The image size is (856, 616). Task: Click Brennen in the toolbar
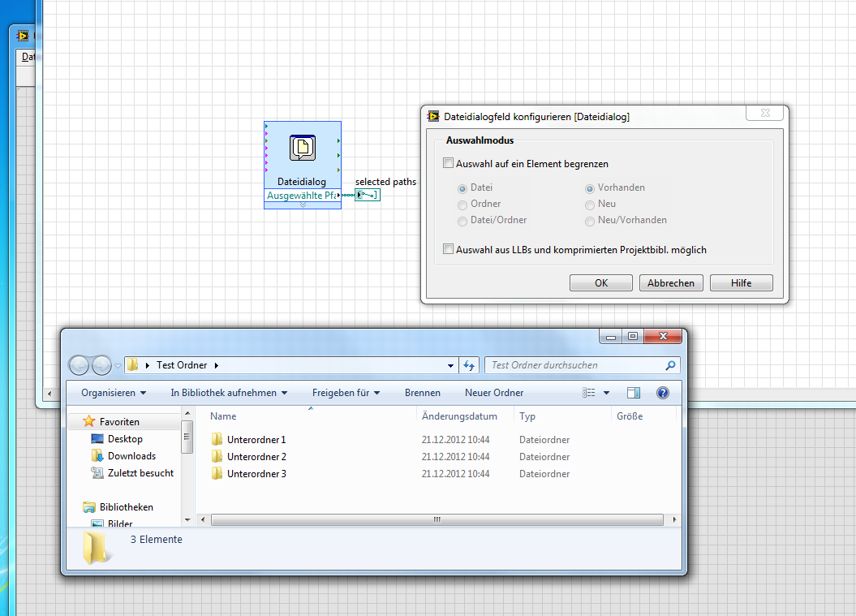(x=423, y=393)
